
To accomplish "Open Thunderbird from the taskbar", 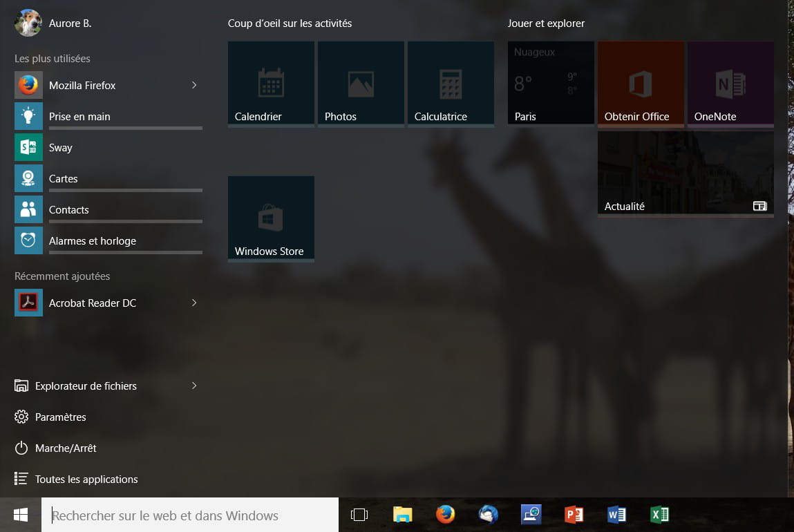I will coord(488,514).
